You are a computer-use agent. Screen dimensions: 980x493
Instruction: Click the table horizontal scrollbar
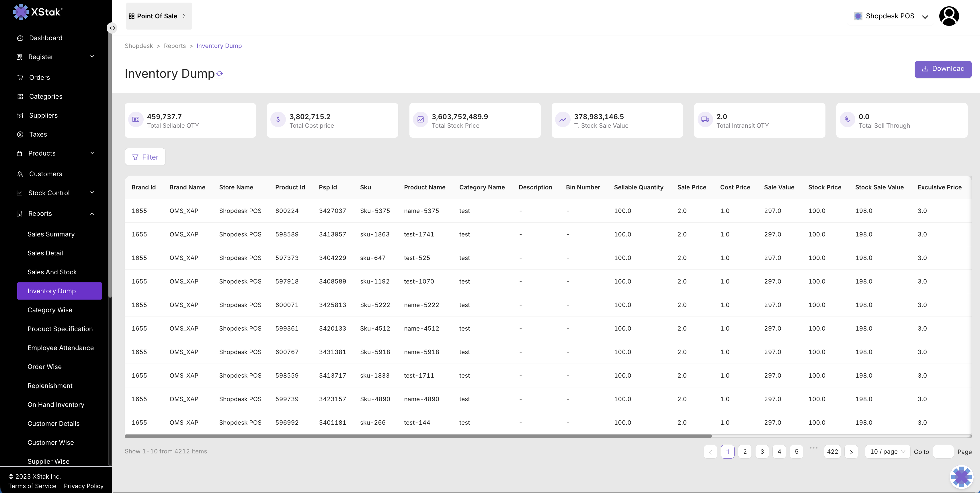[418, 436]
